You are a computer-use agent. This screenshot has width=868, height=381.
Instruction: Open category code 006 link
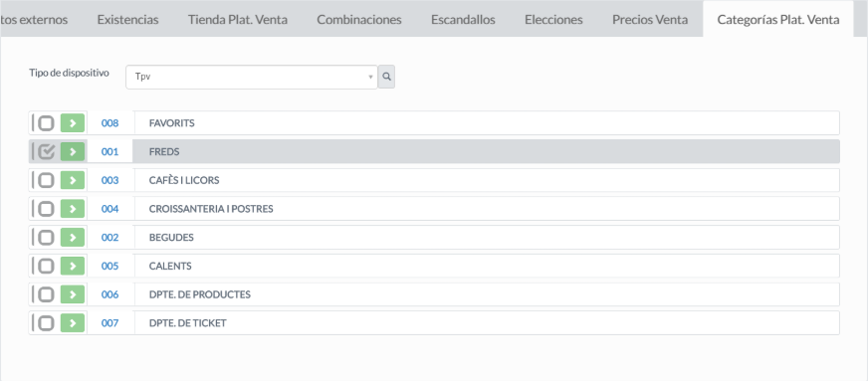pos(109,294)
